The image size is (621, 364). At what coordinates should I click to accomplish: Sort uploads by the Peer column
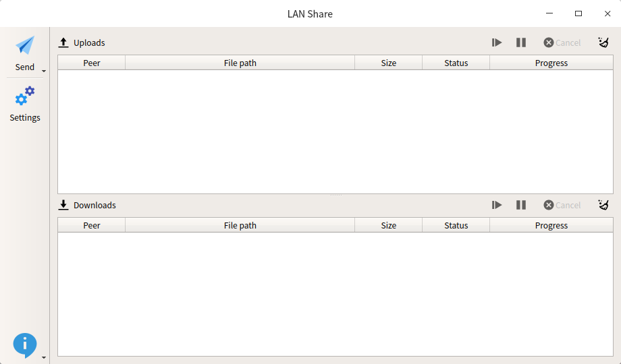pyautogui.click(x=92, y=63)
